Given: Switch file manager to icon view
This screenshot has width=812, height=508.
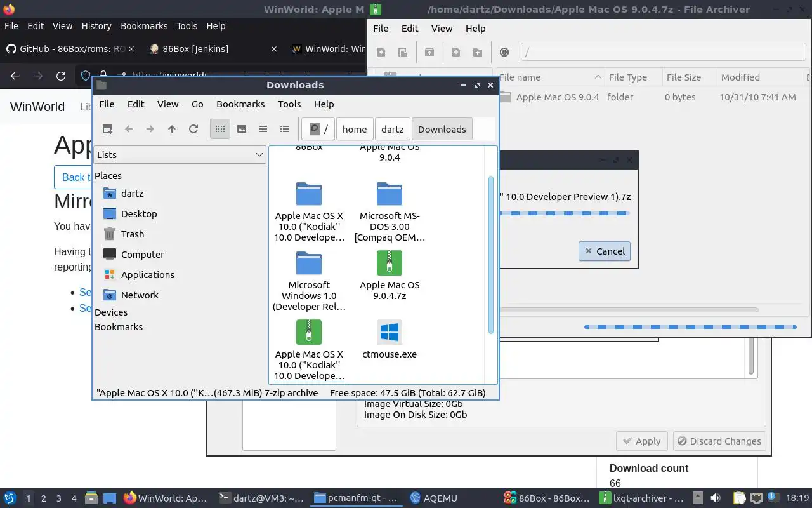Looking at the screenshot, I should coord(220,129).
